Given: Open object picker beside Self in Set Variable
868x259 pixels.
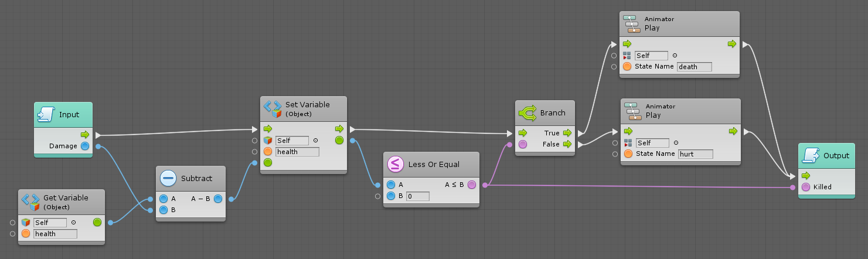Looking at the screenshot, I should pos(316,141).
